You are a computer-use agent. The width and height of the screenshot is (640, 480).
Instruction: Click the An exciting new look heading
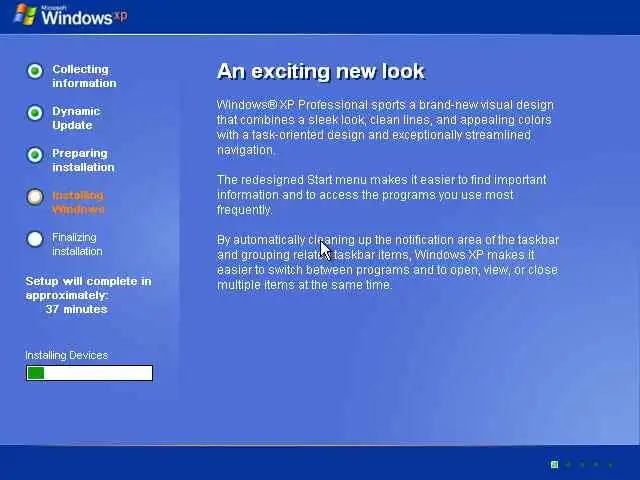[321, 71]
